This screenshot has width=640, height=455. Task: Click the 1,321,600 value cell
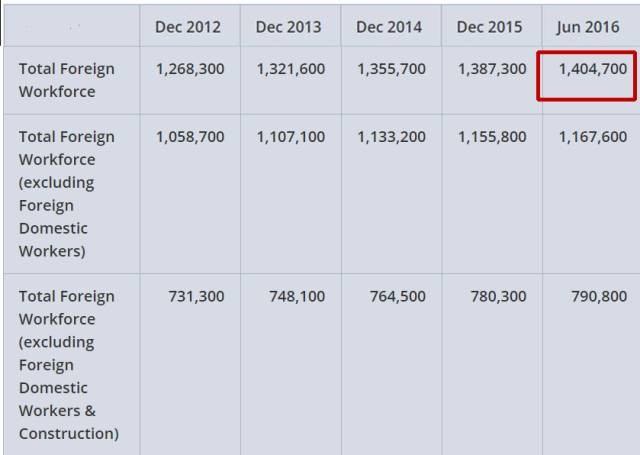click(x=291, y=69)
